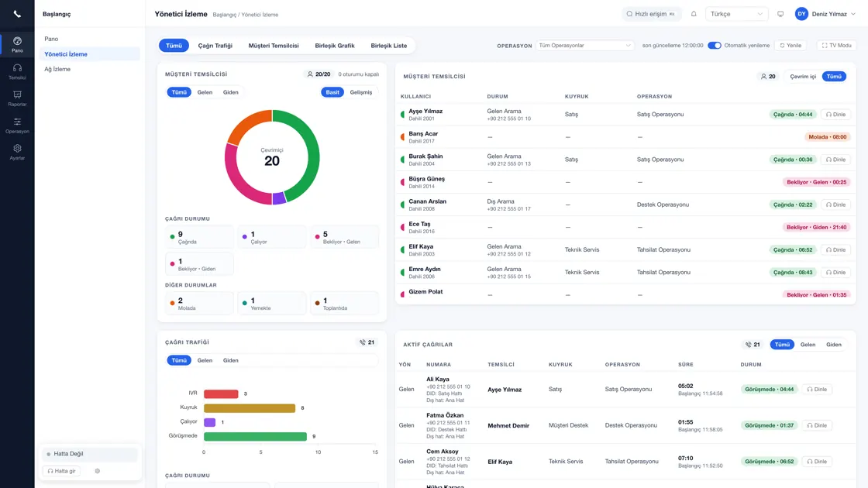Filter agent chart by Giden

pyautogui.click(x=231, y=92)
